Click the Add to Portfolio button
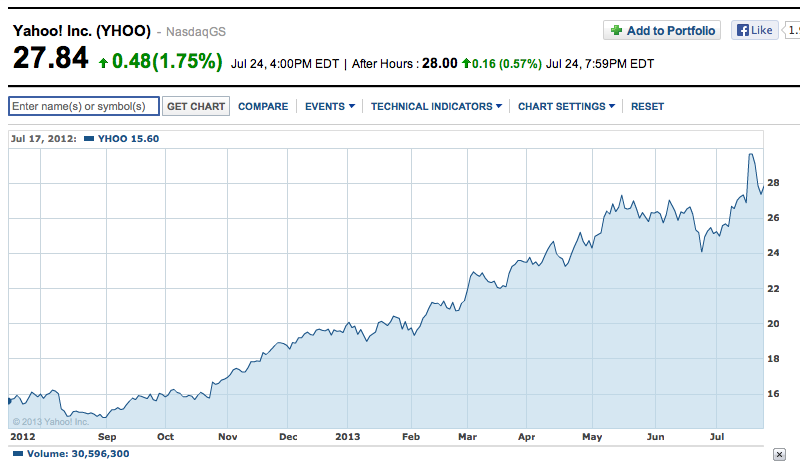The height and width of the screenshot is (463, 800). pos(662,31)
